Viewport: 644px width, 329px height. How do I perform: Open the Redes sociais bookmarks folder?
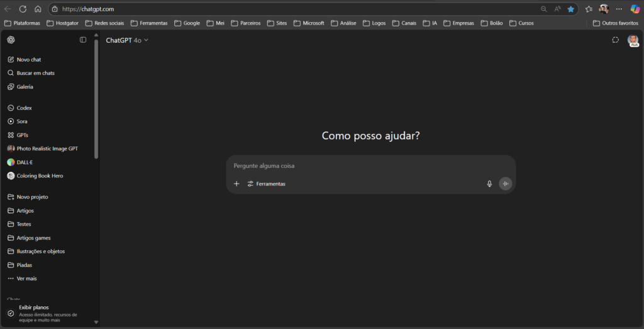pos(105,23)
